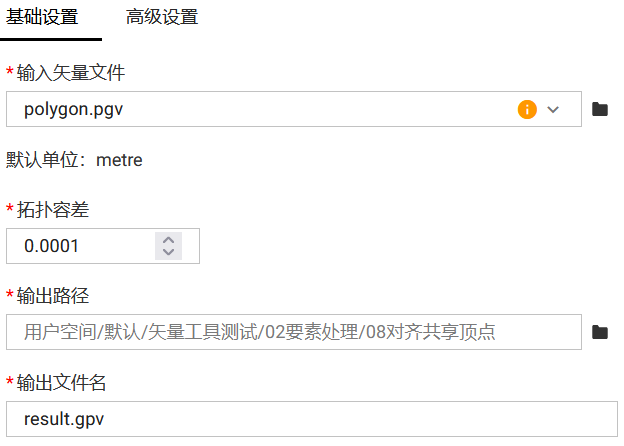Click the red asterisk beside 输入矢量文件
This screenshot has height=446, width=624.
click(x=10, y=73)
